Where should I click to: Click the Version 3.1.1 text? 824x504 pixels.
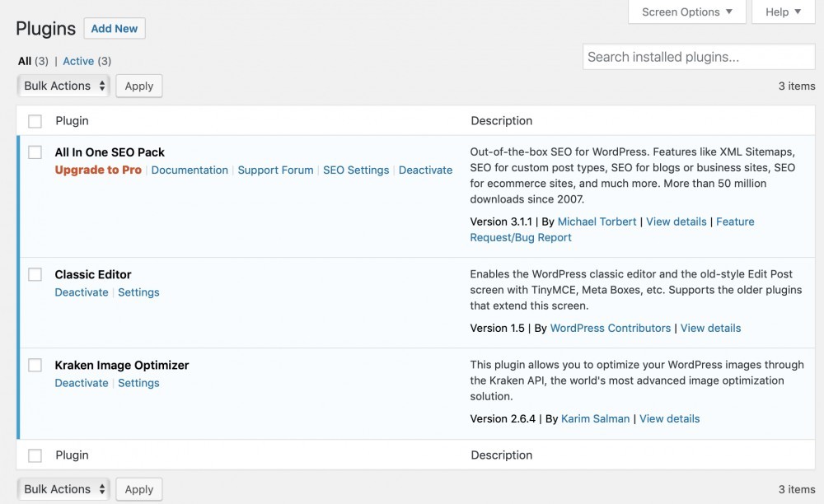pyautogui.click(x=501, y=222)
